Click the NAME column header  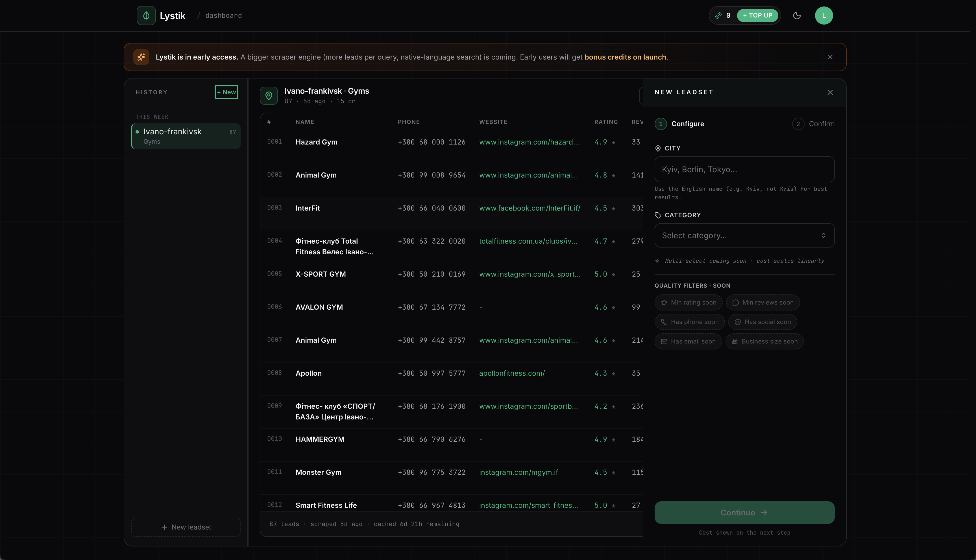click(x=305, y=122)
